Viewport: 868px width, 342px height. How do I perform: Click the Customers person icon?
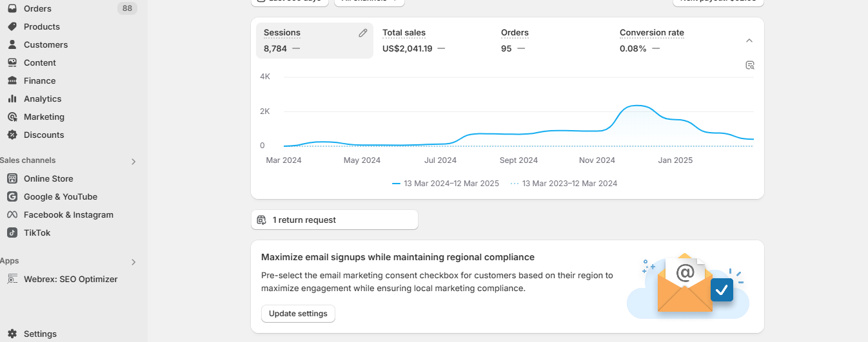point(12,44)
